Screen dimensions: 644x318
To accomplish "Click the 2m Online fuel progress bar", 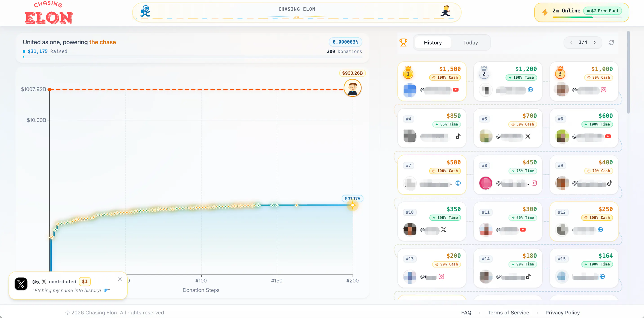I will coord(587,17).
